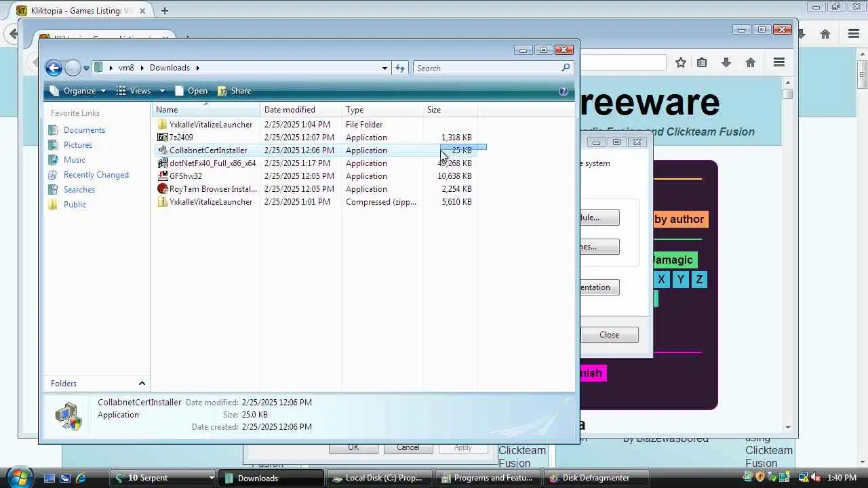Select the 7z2409 application icon
This screenshot has height=488, width=868.
(x=162, y=138)
